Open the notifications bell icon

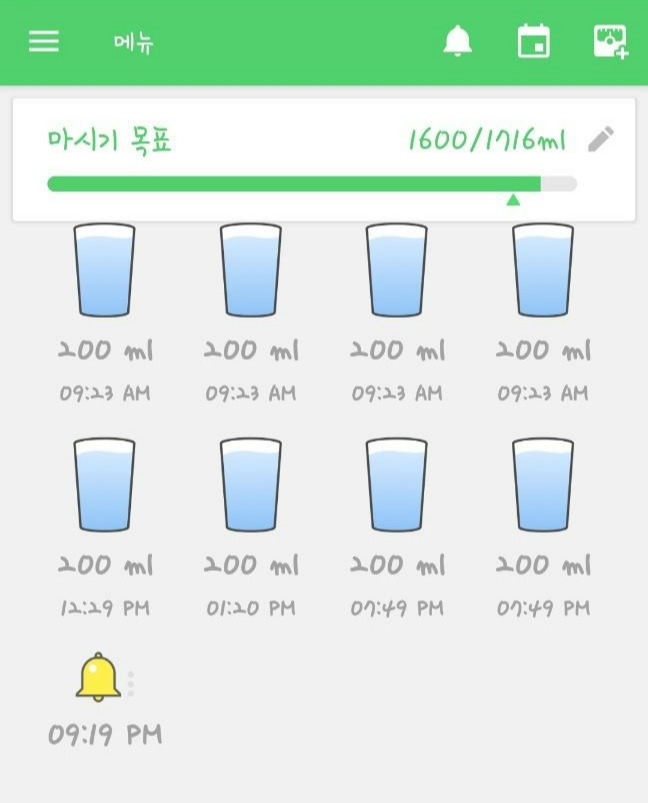[x=457, y=42]
